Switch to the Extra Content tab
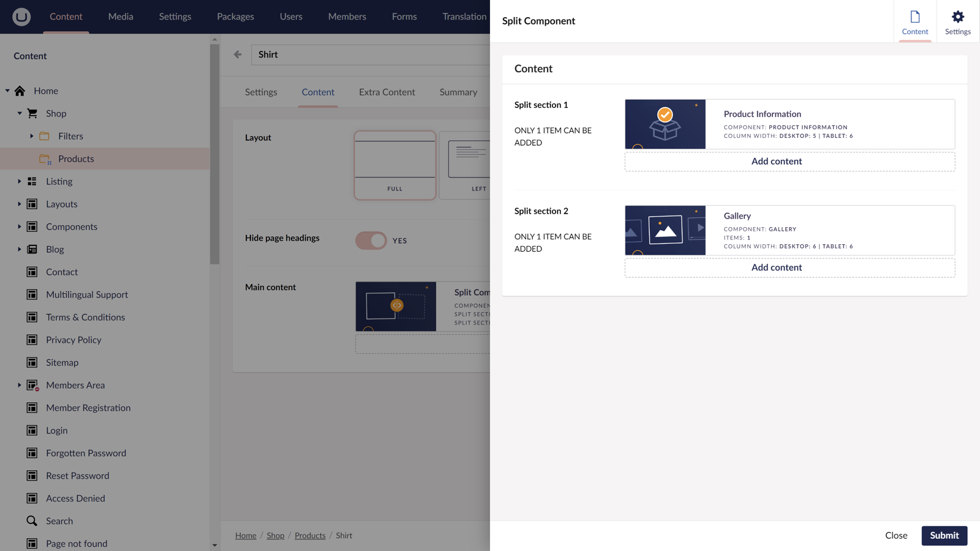Viewport: 980px width, 551px height. pyautogui.click(x=386, y=92)
